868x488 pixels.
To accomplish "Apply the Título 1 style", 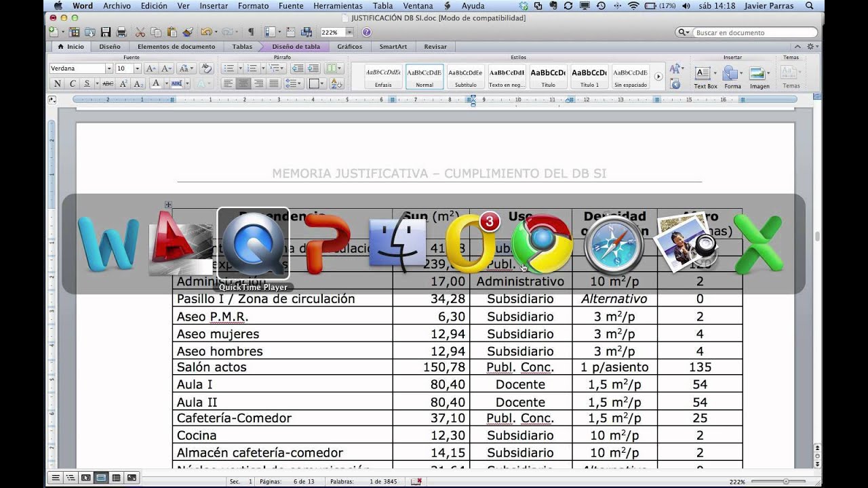I will coord(589,77).
